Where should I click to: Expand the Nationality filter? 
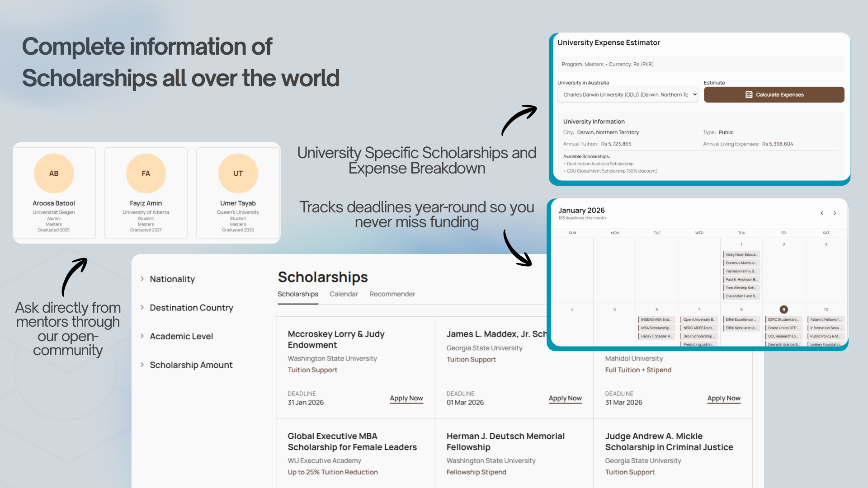pyautogui.click(x=172, y=279)
